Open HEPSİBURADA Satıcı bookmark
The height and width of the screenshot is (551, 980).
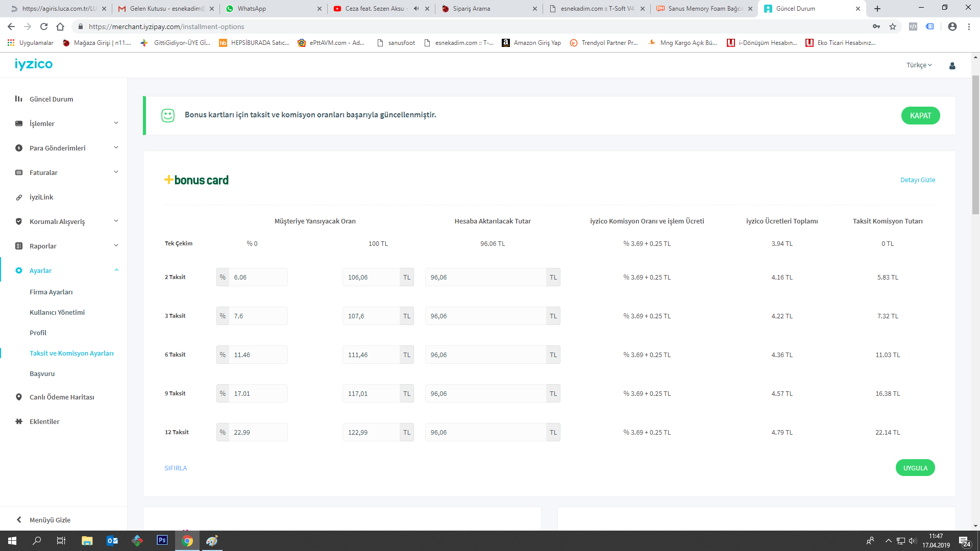(254, 43)
